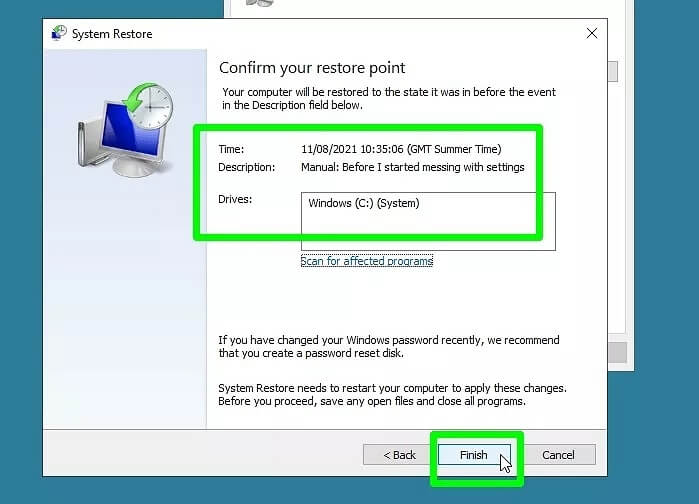Select Windows (C:) (System) drive entry
699x504 pixels.
tap(363, 204)
